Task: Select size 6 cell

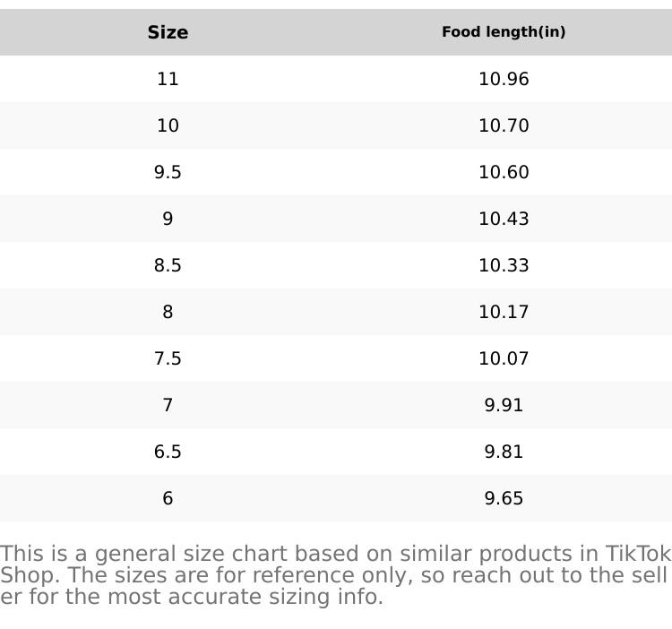Action: (168, 498)
